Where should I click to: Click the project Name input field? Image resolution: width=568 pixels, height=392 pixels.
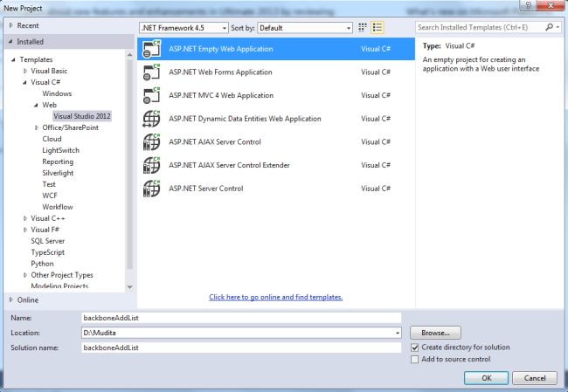(x=241, y=318)
